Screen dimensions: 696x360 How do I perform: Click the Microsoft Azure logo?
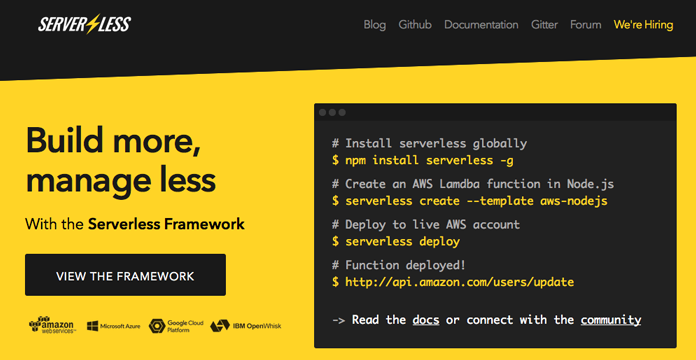tap(114, 326)
